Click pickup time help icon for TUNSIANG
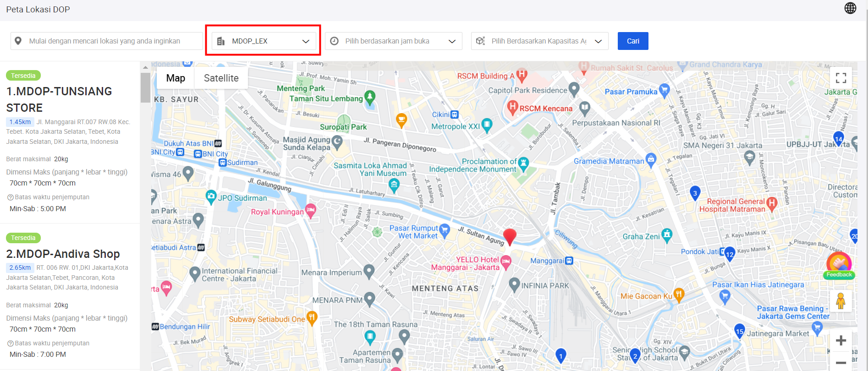Image resolution: width=868 pixels, height=371 pixels. pos(10,197)
